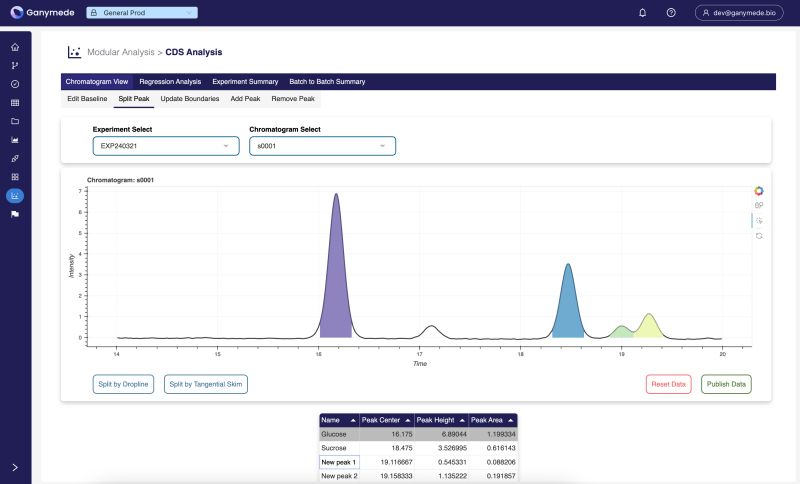
Task: Open the dev@ganymede.bio account menu
Action: [x=739, y=13]
